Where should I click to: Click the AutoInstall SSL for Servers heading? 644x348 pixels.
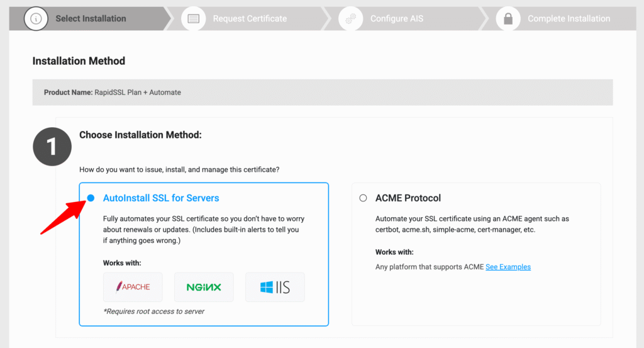[x=161, y=198]
